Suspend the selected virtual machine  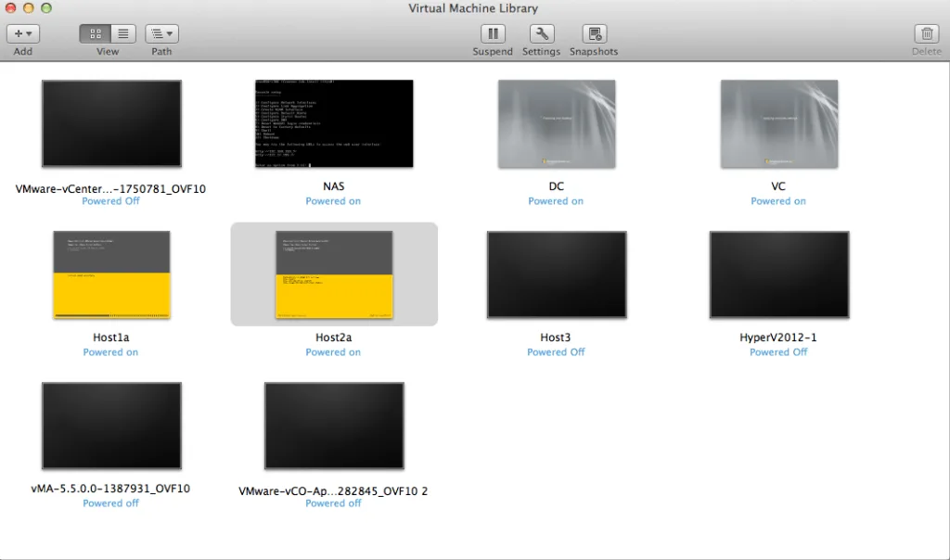(x=493, y=34)
